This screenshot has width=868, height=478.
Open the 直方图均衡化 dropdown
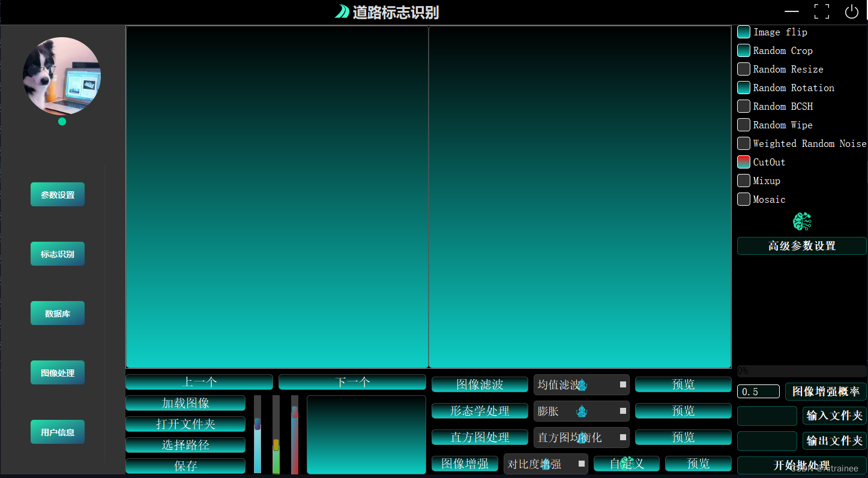(x=582, y=438)
